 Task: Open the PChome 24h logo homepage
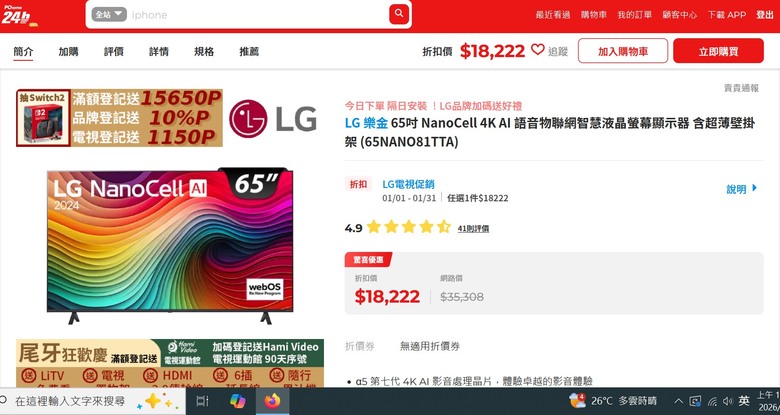pyautogui.click(x=19, y=15)
